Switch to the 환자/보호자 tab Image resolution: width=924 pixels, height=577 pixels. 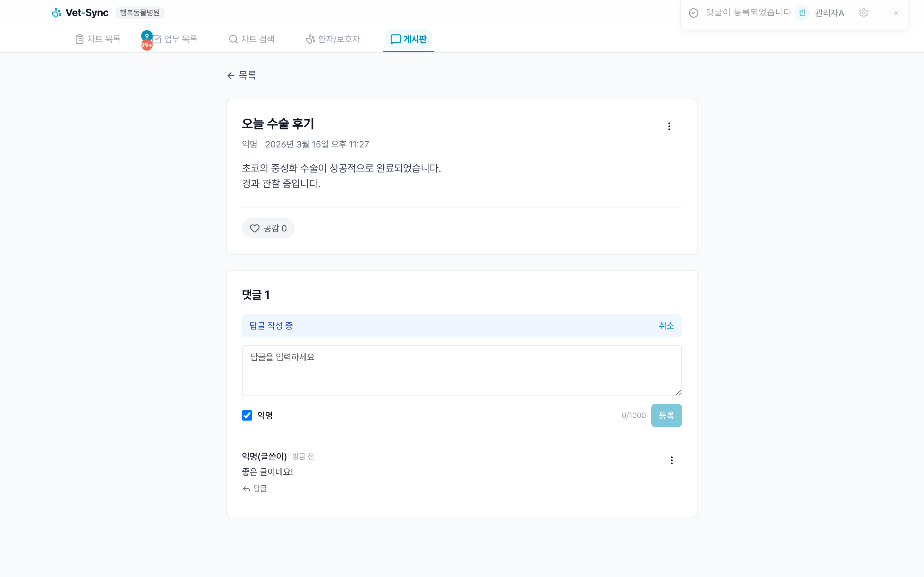click(x=333, y=38)
